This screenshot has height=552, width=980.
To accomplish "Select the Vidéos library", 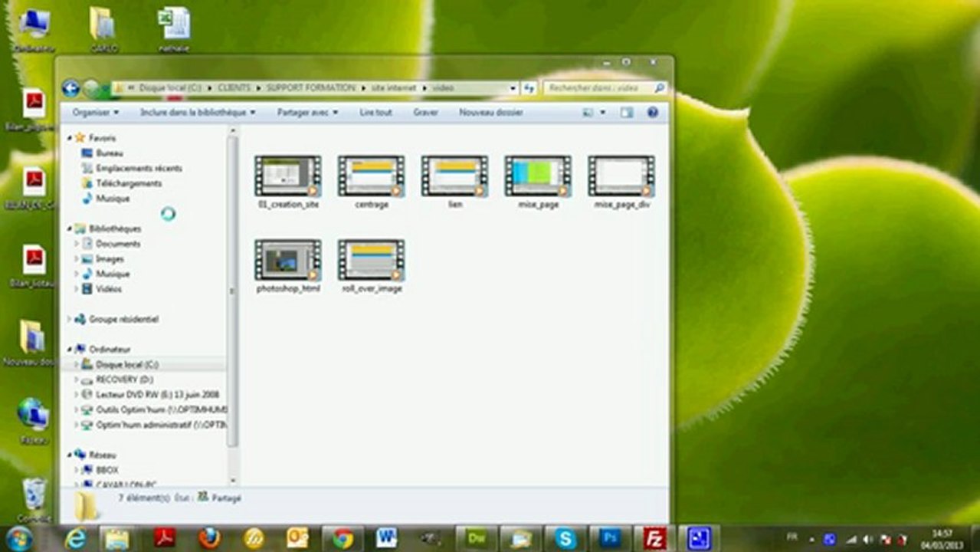I will tap(109, 289).
